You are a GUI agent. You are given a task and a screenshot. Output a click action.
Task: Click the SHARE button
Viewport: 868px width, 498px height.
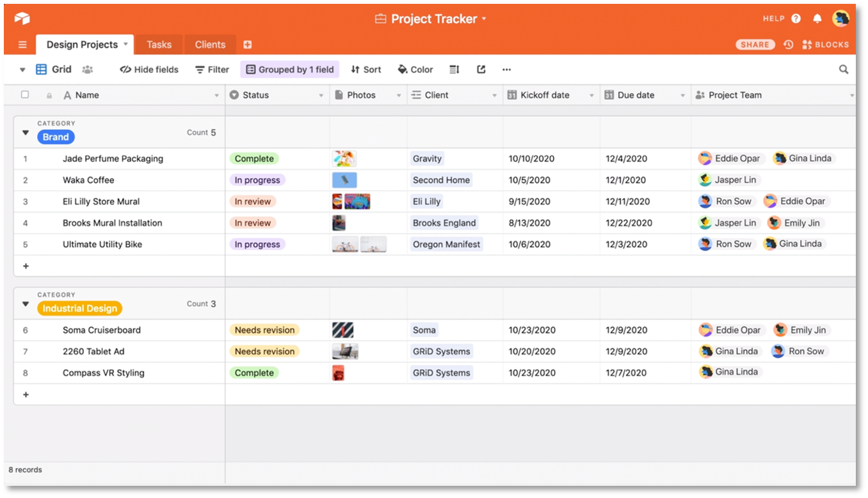(x=755, y=44)
